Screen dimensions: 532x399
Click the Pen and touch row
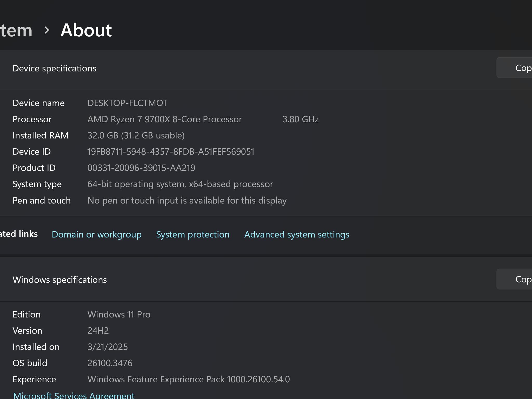[x=187, y=200]
